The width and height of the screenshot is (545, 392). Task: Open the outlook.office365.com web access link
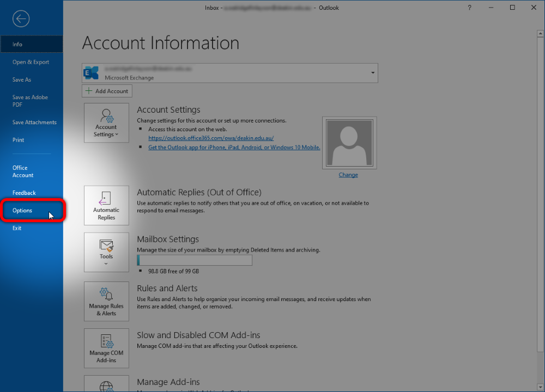(x=211, y=138)
